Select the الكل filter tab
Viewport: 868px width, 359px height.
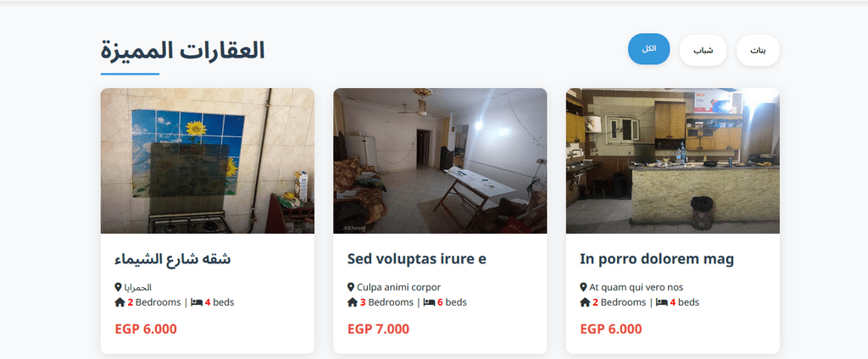tap(648, 50)
